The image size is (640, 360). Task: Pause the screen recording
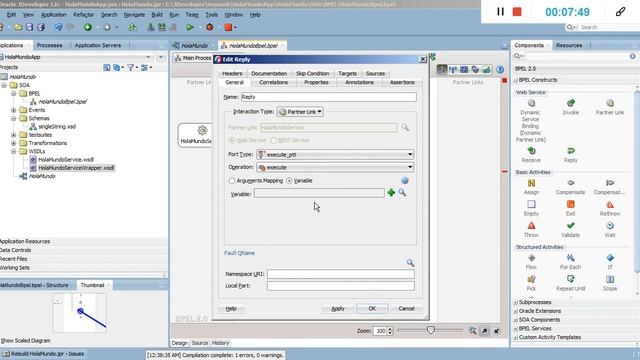[x=500, y=12]
